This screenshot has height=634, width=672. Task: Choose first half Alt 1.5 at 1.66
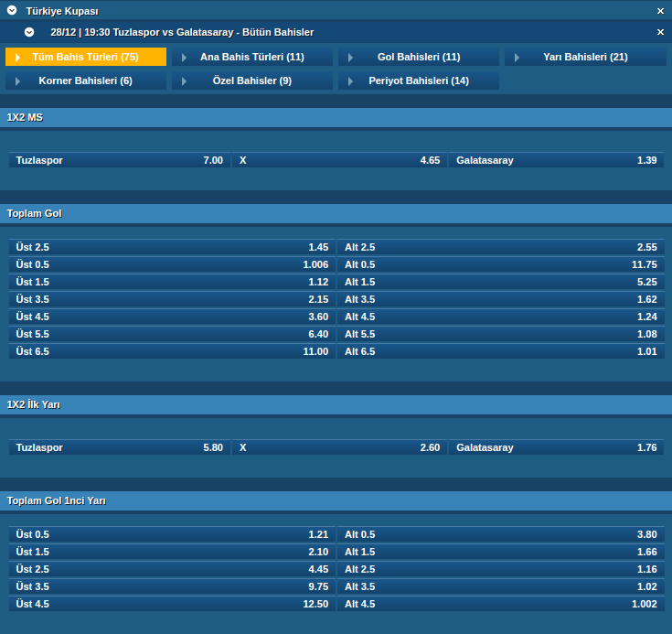click(x=501, y=552)
